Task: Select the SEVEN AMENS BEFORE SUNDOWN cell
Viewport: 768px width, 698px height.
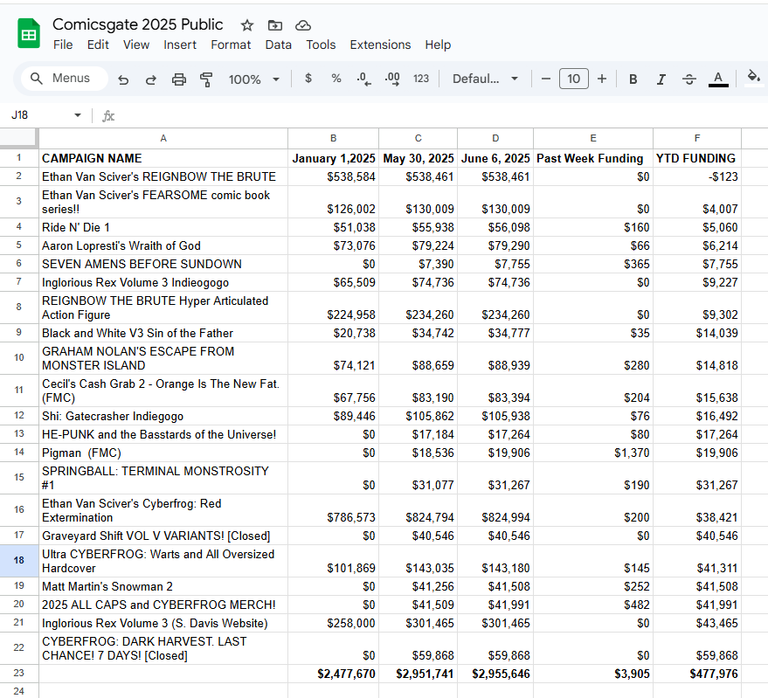Action: tap(163, 264)
